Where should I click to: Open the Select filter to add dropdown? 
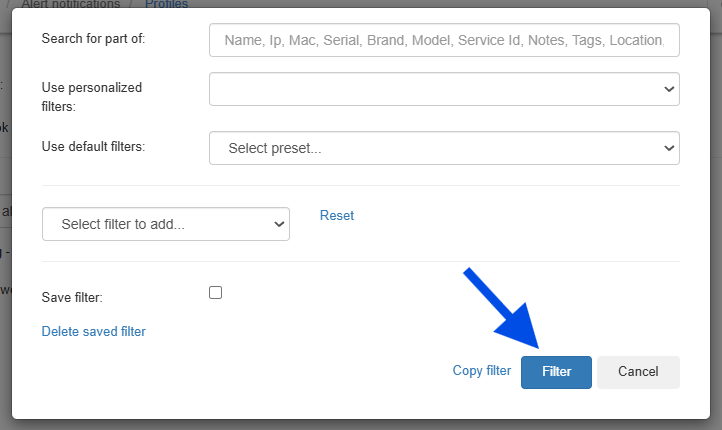coord(166,225)
